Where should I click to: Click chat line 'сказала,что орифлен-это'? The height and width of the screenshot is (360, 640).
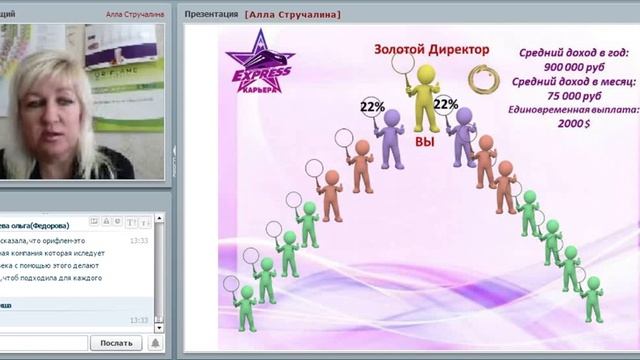(x=42, y=241)
